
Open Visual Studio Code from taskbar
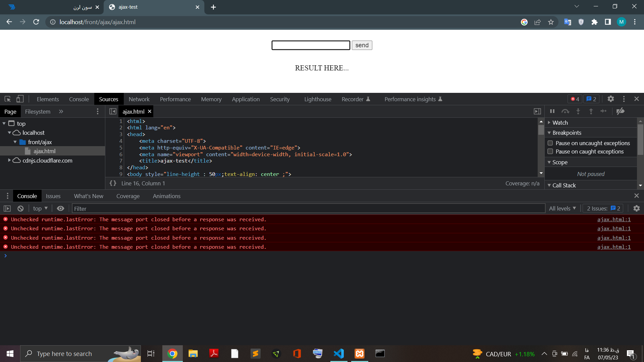point(339,354)
